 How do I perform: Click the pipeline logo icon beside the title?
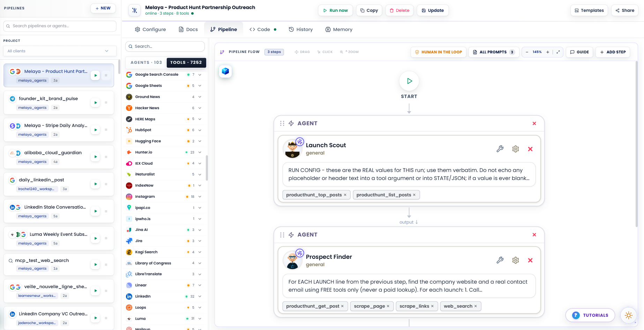tap(135, 10)
